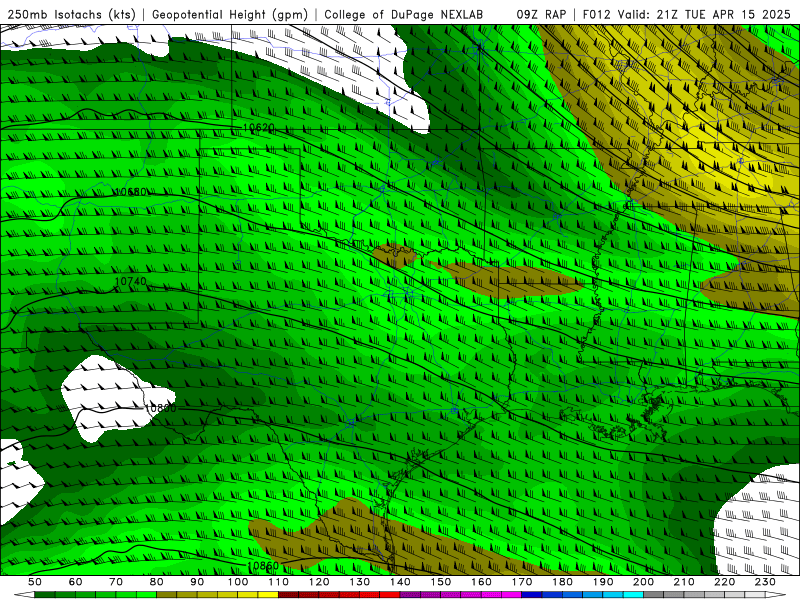Screen dimensions: 800x600
Task: Click the 50 value on the color scale
Action: (x=35, y=582)
